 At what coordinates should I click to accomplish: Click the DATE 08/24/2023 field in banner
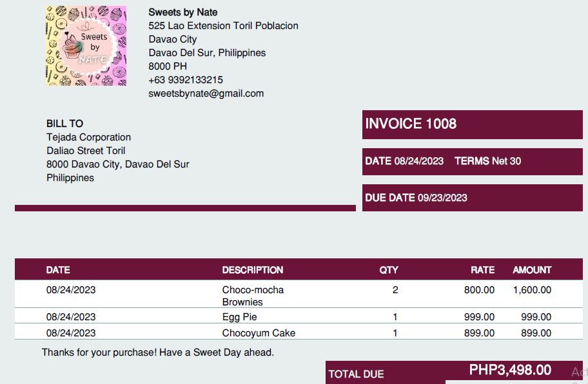404,161
